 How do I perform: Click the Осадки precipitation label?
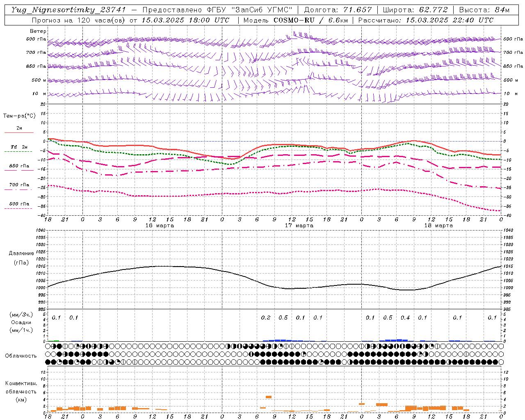click(x=22, y=322)
